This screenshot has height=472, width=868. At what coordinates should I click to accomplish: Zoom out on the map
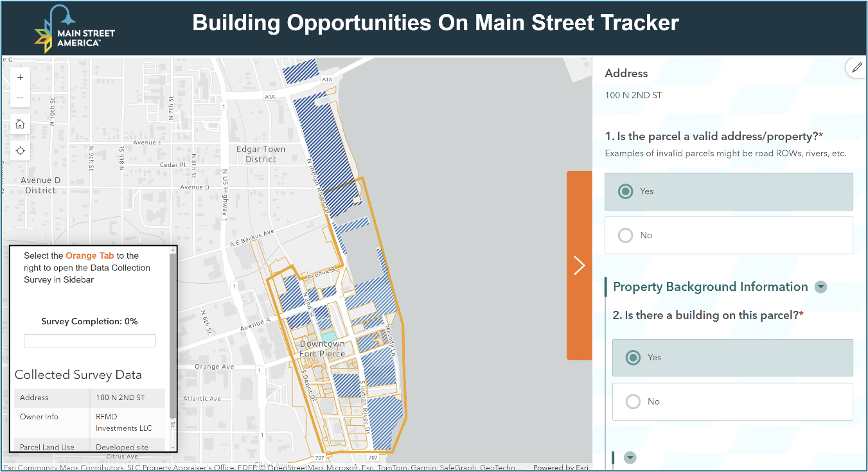coord(20,98)
